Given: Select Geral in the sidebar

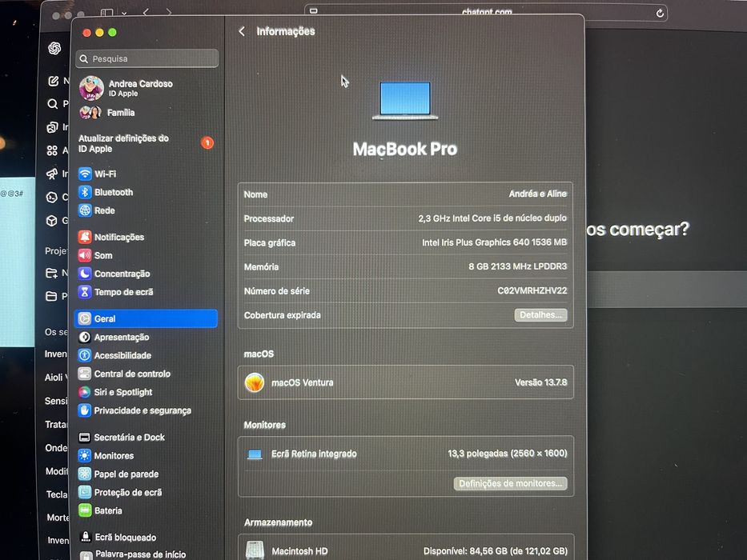Looking at the screenshot, I should [147, 318].
